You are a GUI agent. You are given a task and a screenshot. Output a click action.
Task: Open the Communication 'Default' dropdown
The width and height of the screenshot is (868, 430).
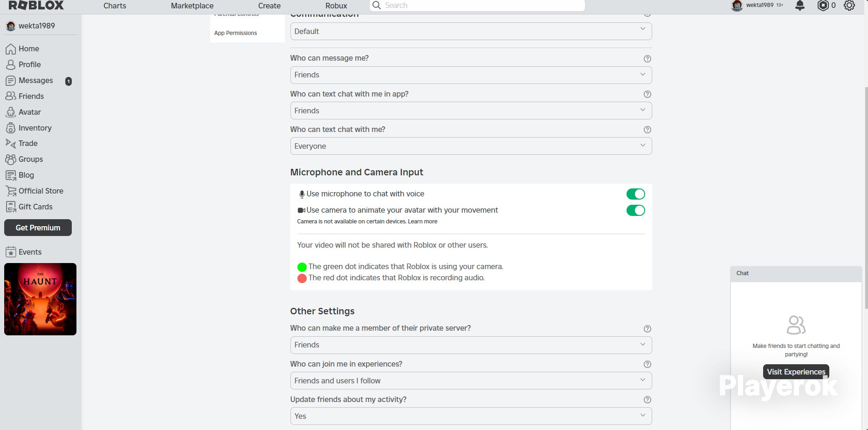(471, 31)
